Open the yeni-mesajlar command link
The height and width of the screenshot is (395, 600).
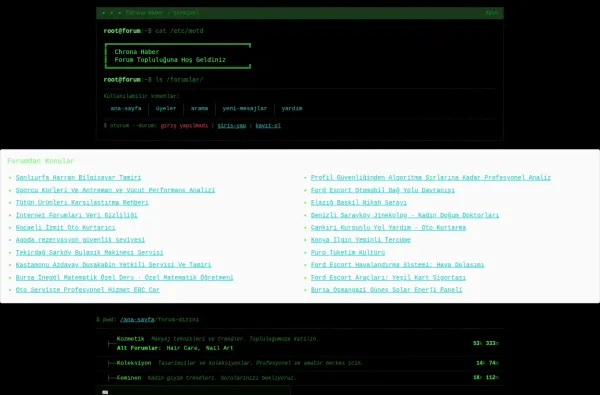pos(245,108)
